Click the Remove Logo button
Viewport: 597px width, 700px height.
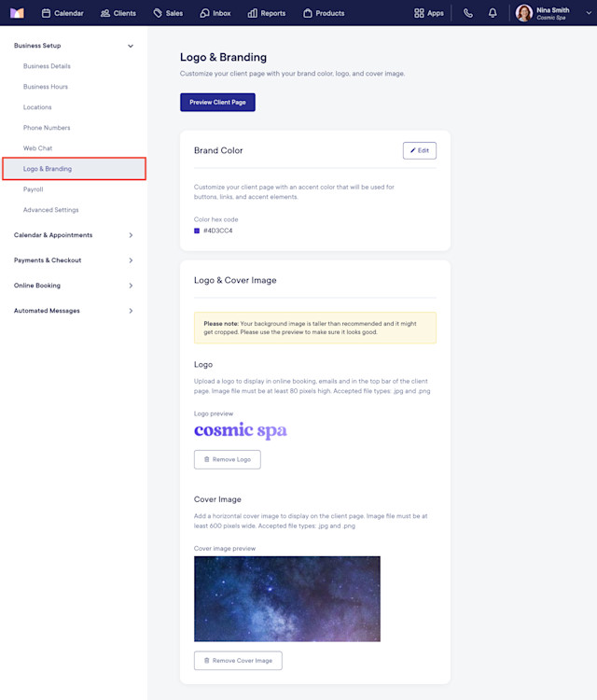click(x=227, y=459)
